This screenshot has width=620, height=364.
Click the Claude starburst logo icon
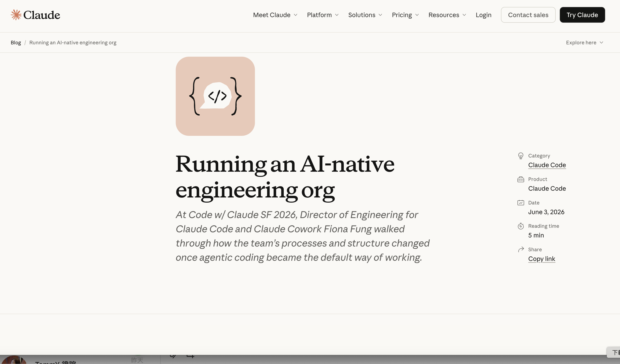coord(16,15)
